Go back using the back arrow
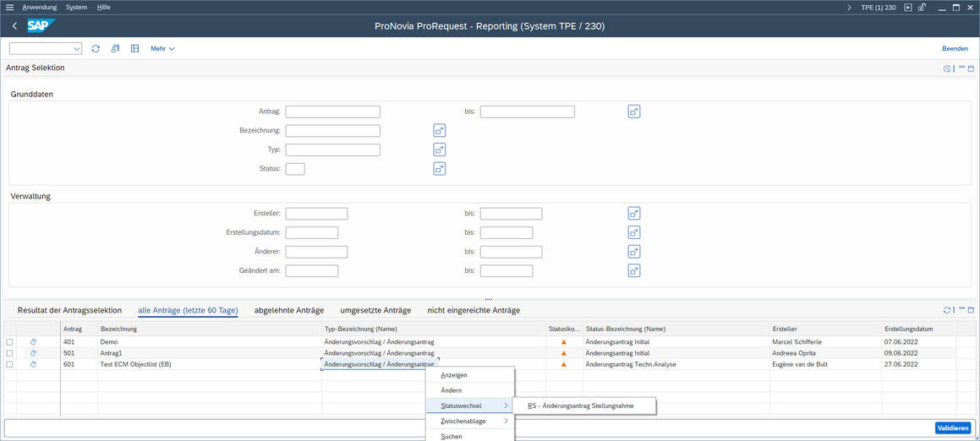 click(15, 26)
